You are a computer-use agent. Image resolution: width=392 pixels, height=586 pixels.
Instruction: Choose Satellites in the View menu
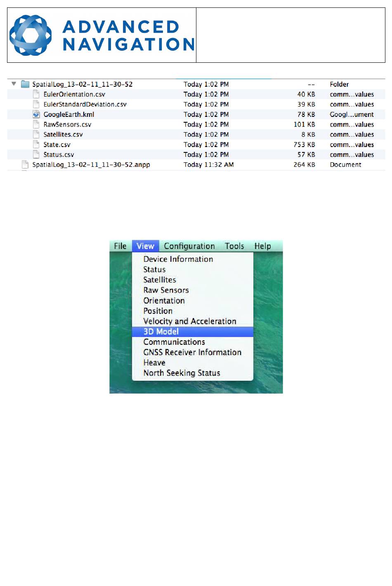tap(192, 280)
